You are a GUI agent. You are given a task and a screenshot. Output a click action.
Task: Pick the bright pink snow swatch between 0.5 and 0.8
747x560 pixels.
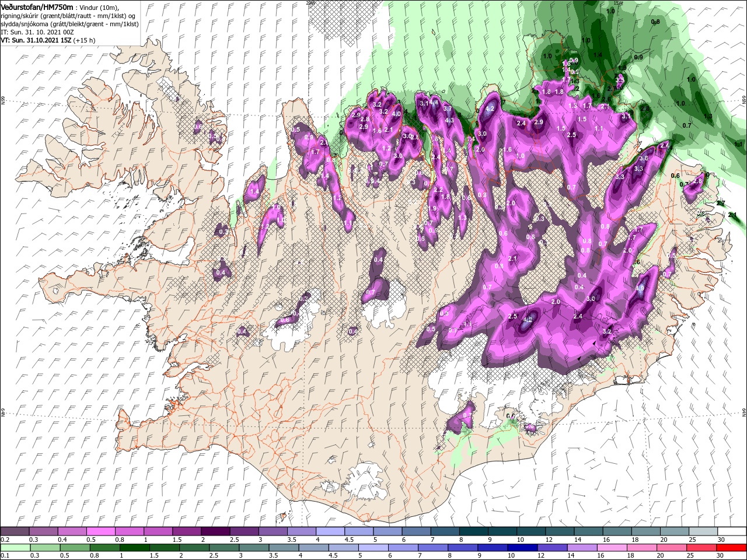coord(101,531)
